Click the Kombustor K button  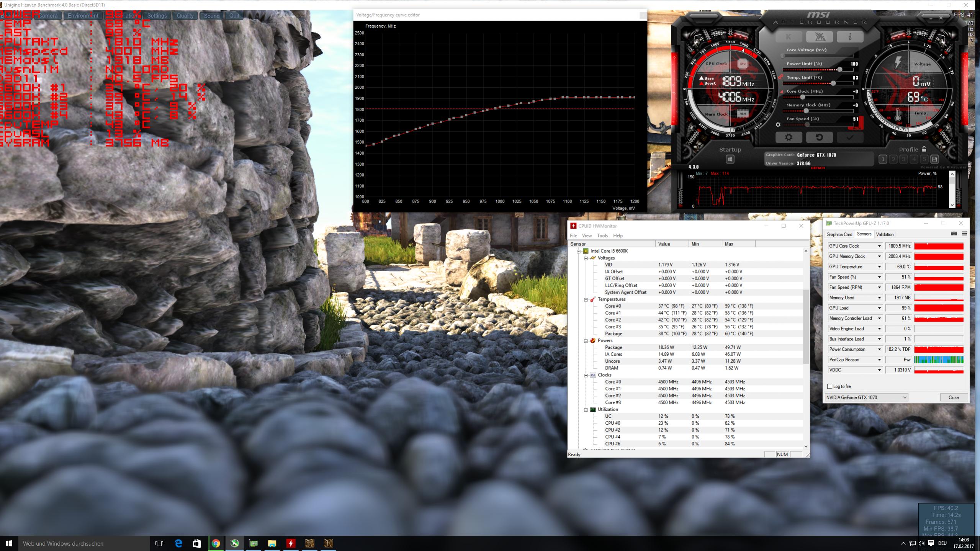click(x=789, y=37)
